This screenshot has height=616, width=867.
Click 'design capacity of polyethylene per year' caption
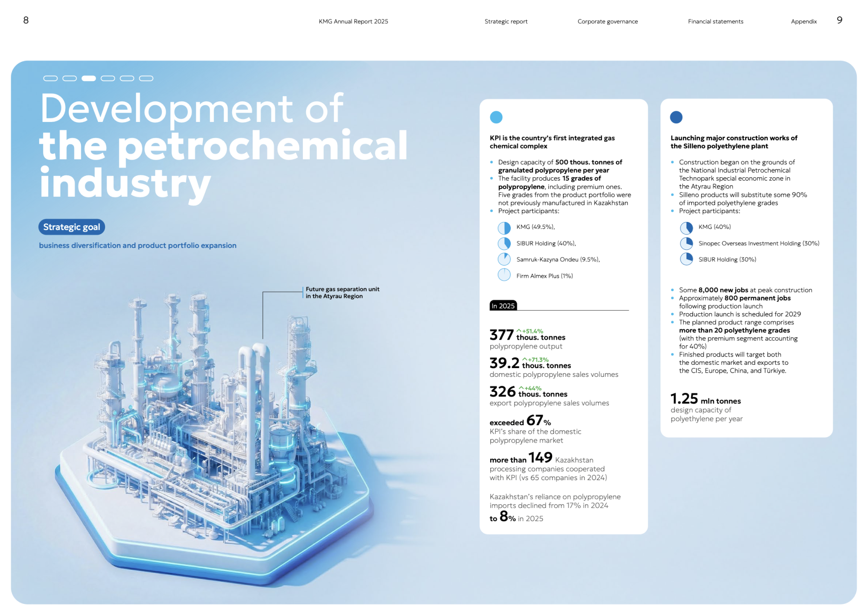point(707,415)
